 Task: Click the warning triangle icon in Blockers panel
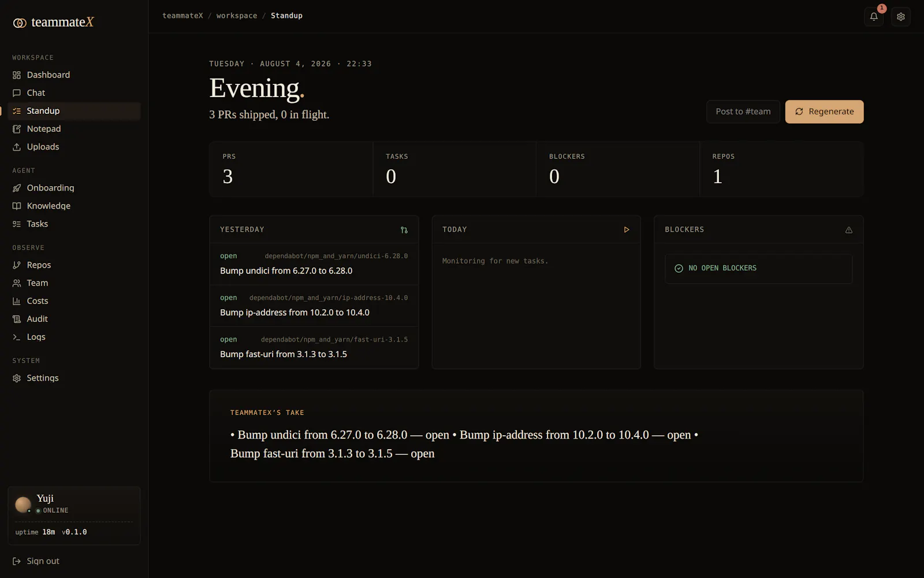[849, 230]
